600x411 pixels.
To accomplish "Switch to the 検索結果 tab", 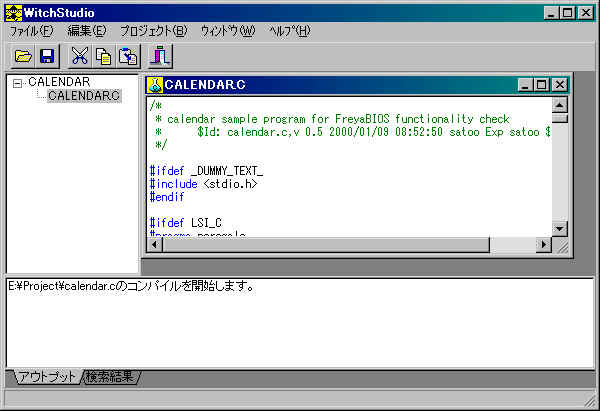I will tap(110, 377).
